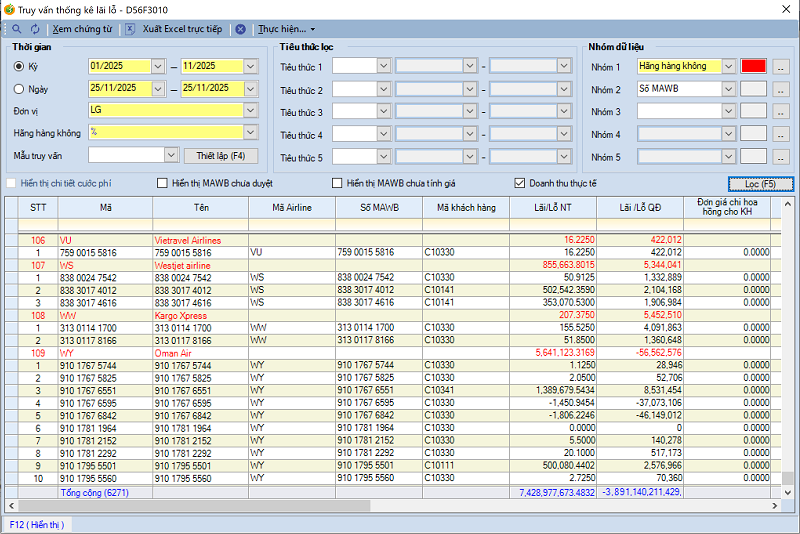Click the refresh icon in toolbar

click(34, 29)
